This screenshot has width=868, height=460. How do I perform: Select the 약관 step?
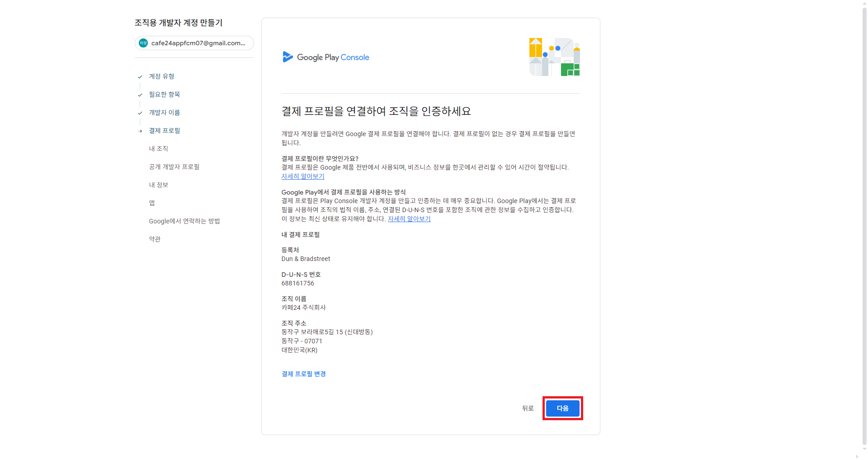pyautogui.click(x=155, y=239)
